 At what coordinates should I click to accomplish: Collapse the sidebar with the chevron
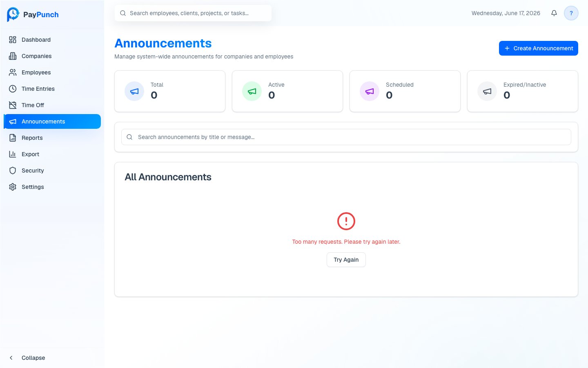pyautogui.click(x=11, y=358)
